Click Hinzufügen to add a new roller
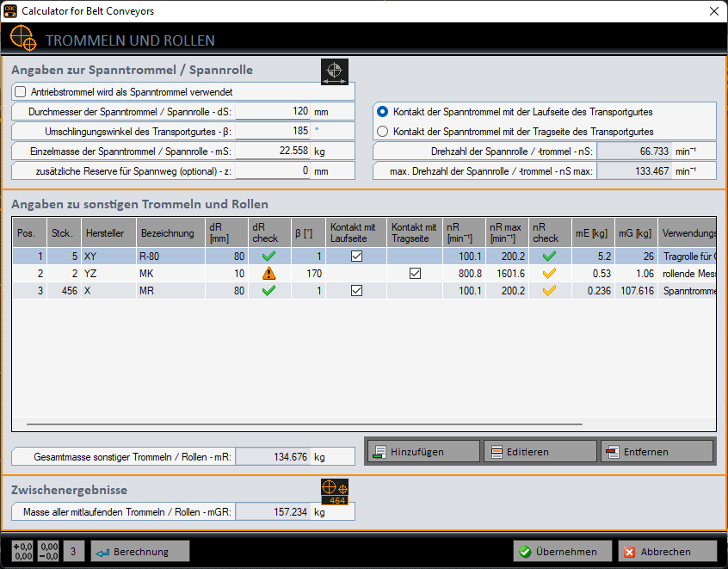Image resolution: width=728 pixels, height=569 pixels. (x=423, y=450)
